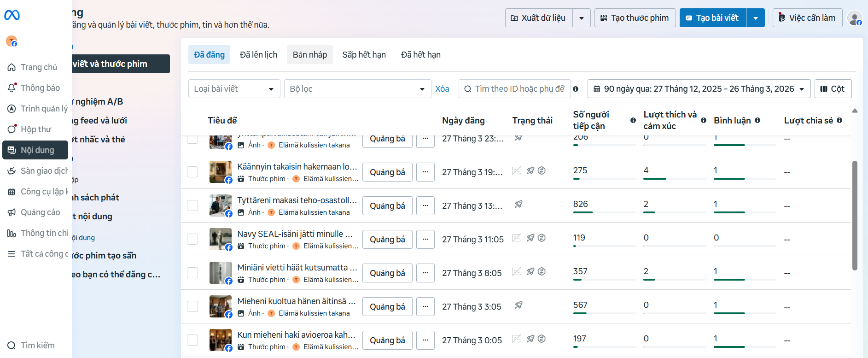
Task: Click info icon beside Bình luận header
Action: pos(757,120)
